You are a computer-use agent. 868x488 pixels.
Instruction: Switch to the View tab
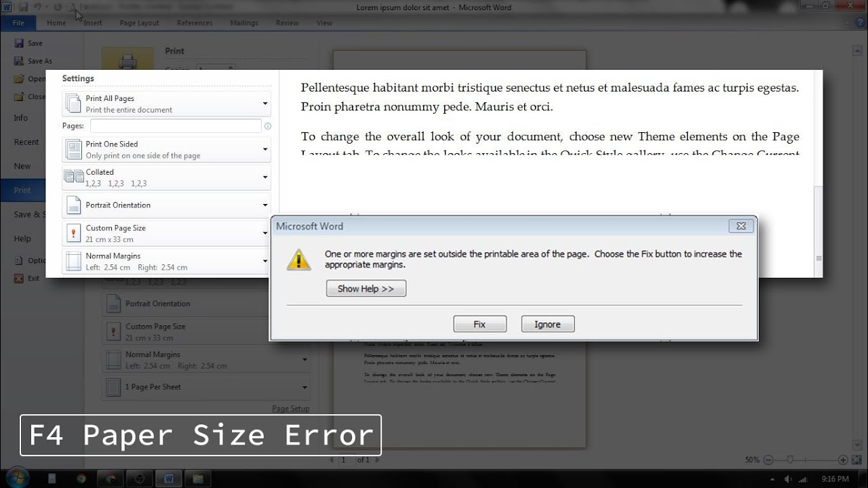324,23
